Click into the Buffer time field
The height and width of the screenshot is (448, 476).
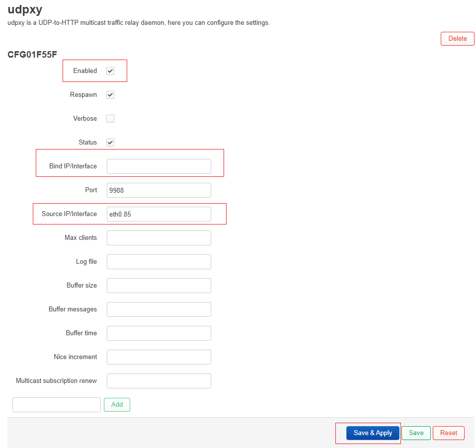pyautogui.click(x=159, y=333)
